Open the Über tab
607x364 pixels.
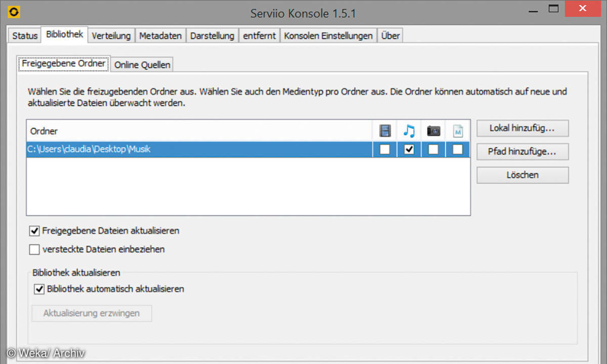(x=391, y=35)
